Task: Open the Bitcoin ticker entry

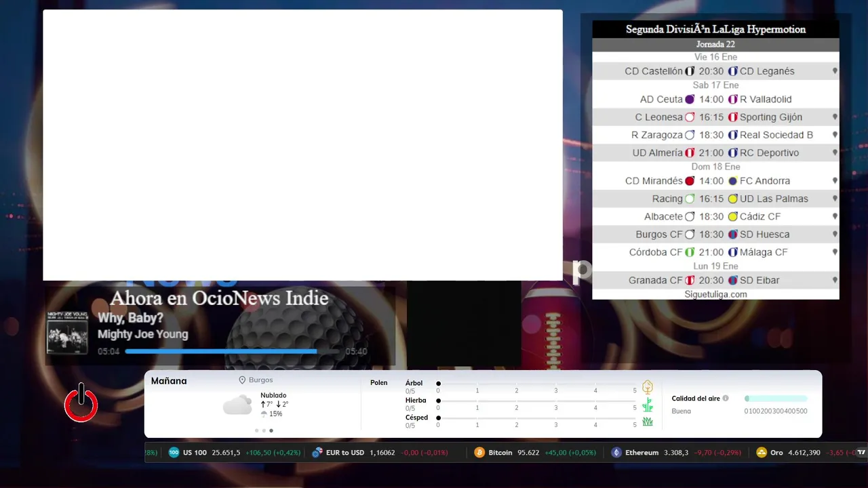Action: point(535,453)
